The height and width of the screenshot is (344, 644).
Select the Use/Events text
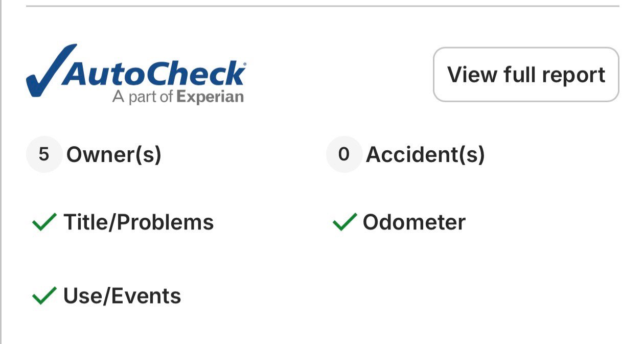pyautogui.click(x=122, y=296)
